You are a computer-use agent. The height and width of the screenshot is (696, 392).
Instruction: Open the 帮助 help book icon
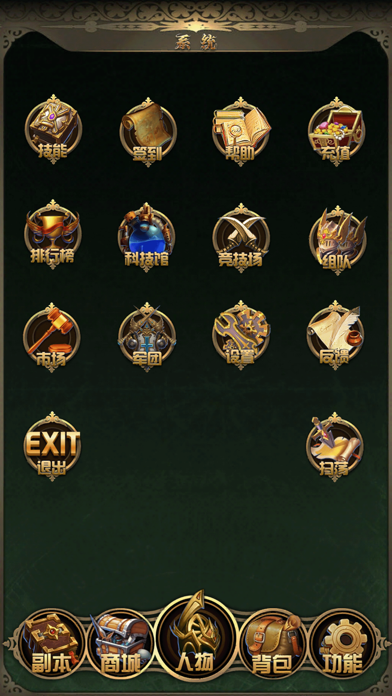(x=241, y=131)
